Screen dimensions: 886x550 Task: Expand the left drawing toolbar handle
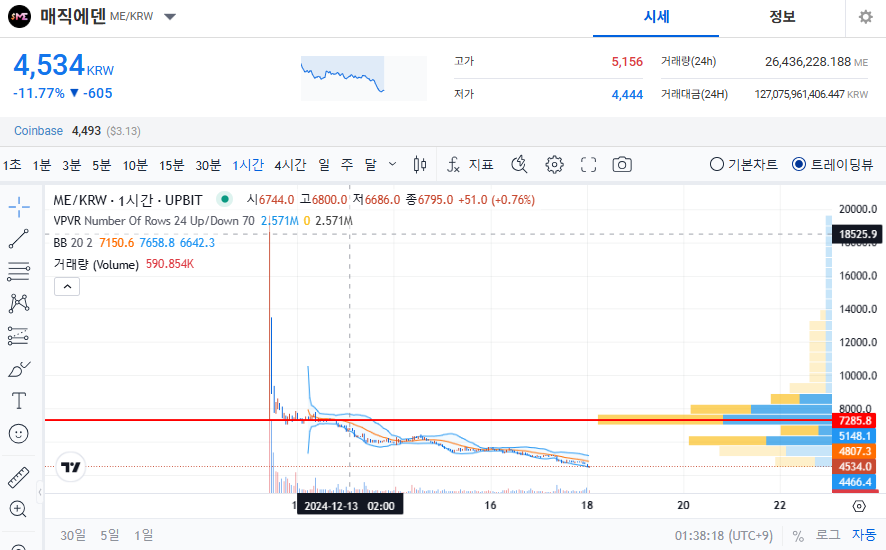click(40, 492)
